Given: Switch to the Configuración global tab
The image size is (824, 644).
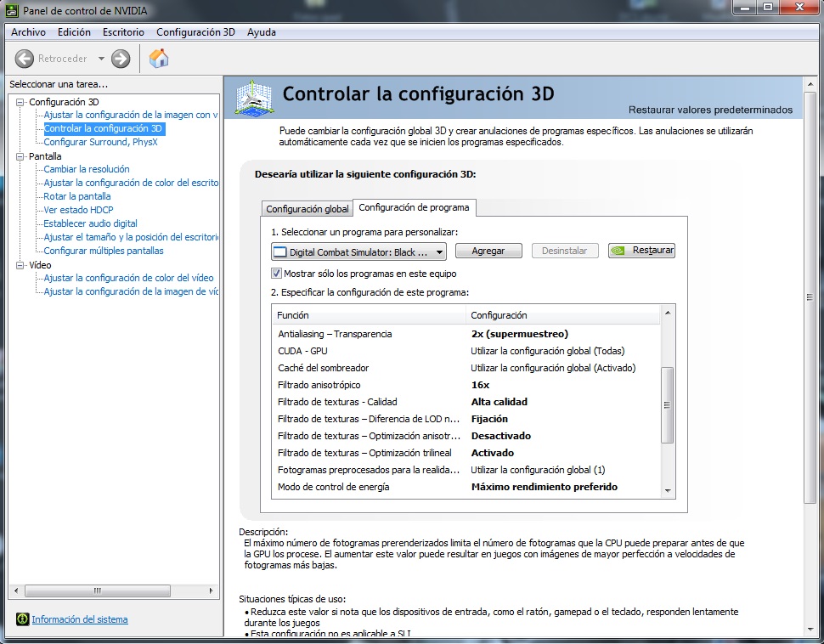Looking at the screenshot, I should tap(308, 209).
